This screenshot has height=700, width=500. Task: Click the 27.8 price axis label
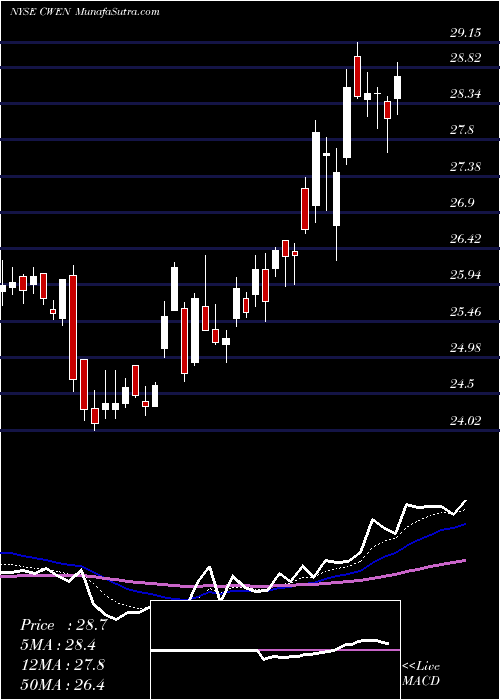click(462, 130)
